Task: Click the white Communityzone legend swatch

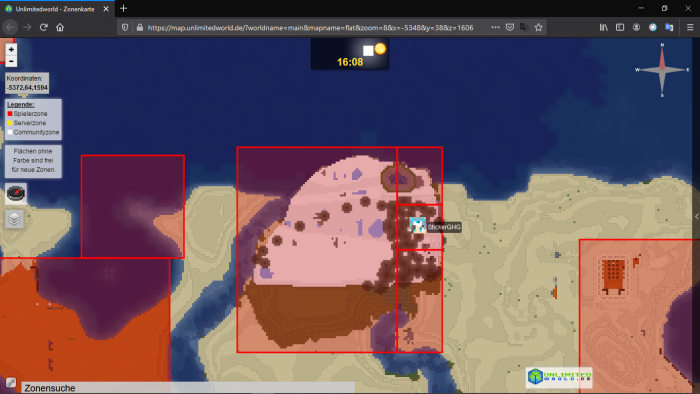Action: click(x=10, y=132)
